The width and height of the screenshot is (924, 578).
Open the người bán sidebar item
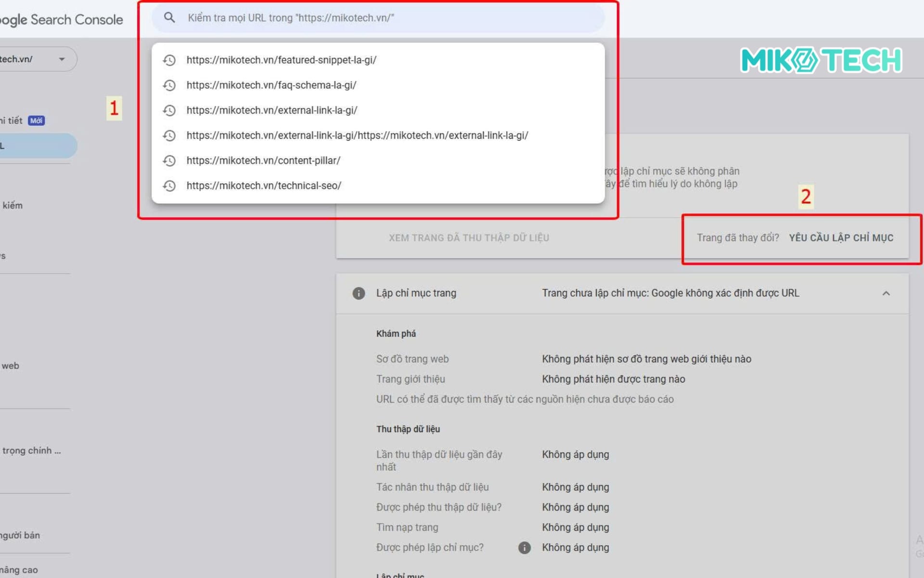(x=20, y=535)
